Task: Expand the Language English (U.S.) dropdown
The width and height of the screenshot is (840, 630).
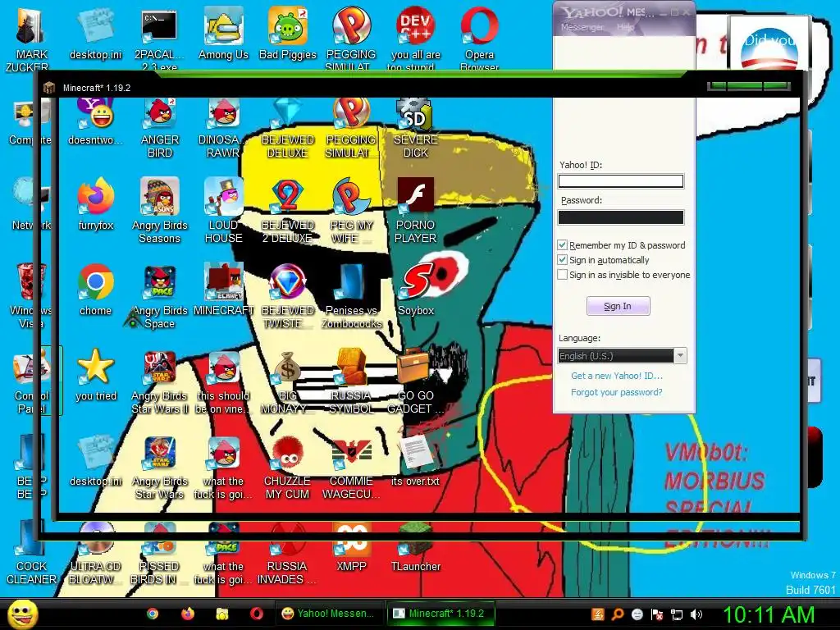Action: pos(680,356)
